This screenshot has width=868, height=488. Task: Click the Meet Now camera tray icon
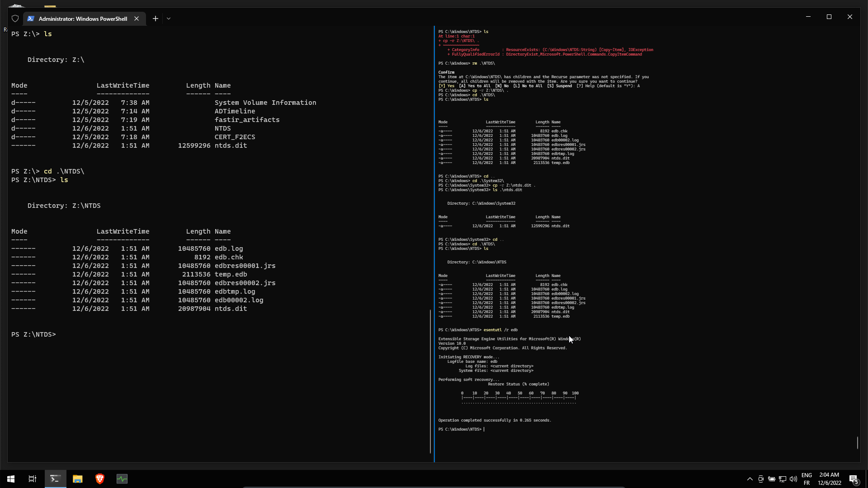point(761,479)
